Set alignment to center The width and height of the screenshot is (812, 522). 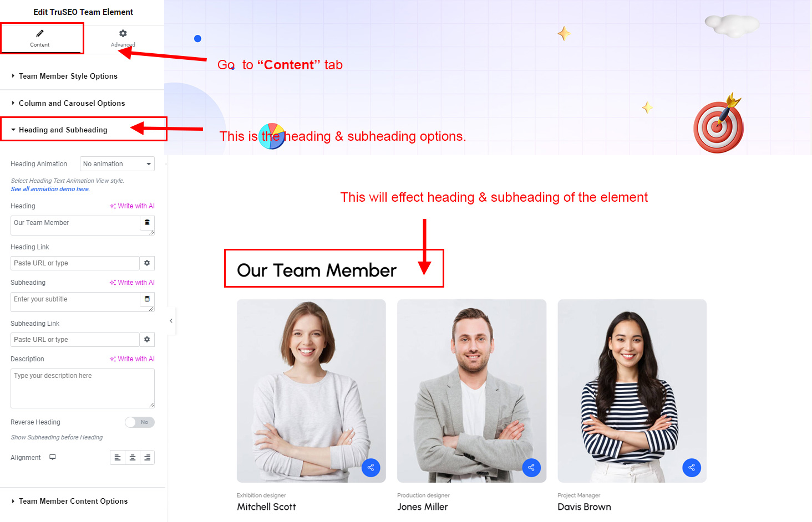tap(133, 458)
